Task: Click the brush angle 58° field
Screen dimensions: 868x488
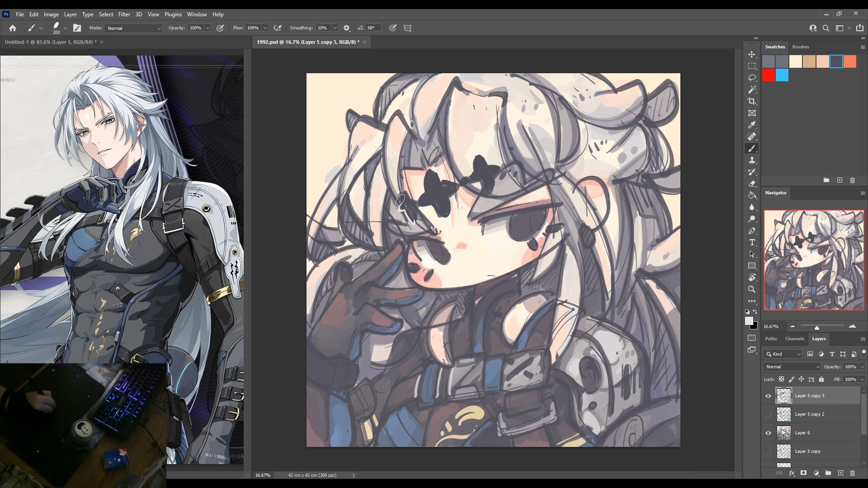Action: 373,28
